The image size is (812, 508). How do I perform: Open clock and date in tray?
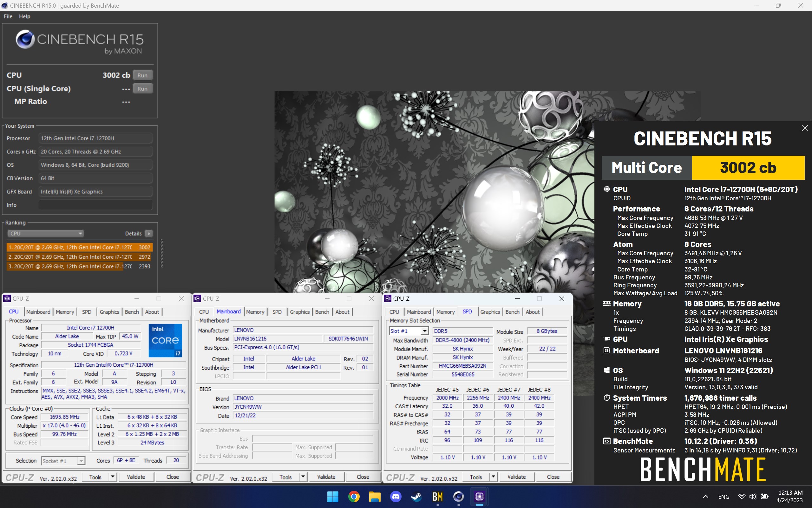click(790, 496)
